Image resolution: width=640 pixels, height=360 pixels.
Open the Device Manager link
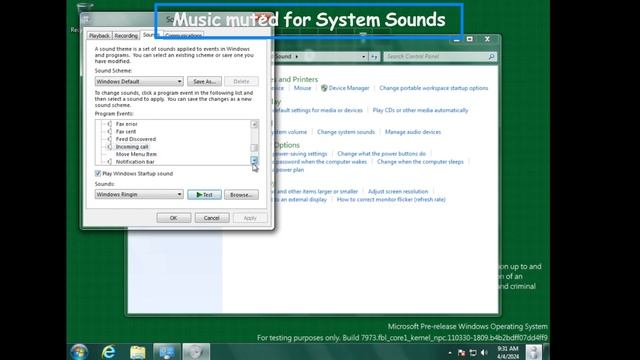349,88
